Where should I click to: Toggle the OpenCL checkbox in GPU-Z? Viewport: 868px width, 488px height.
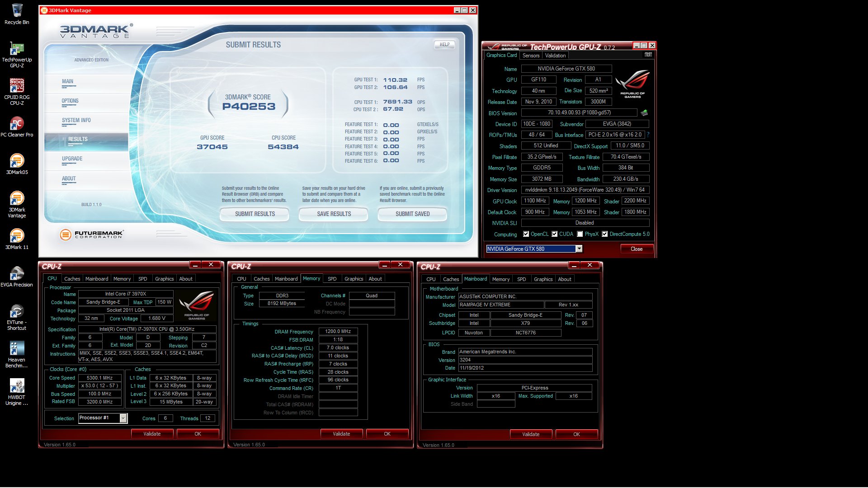click(526, 234)
